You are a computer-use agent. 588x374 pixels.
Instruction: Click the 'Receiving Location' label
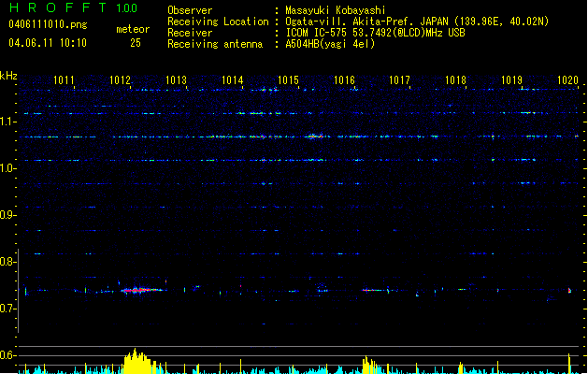(x=218, y=22)
